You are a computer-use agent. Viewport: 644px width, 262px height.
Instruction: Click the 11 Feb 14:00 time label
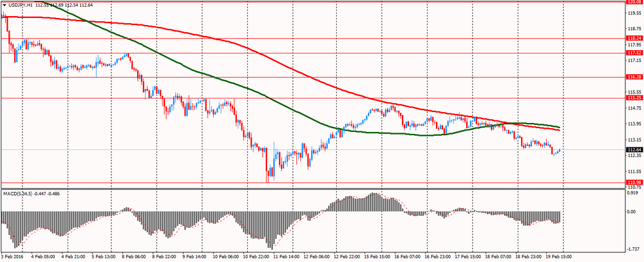(x=286, y=256)
